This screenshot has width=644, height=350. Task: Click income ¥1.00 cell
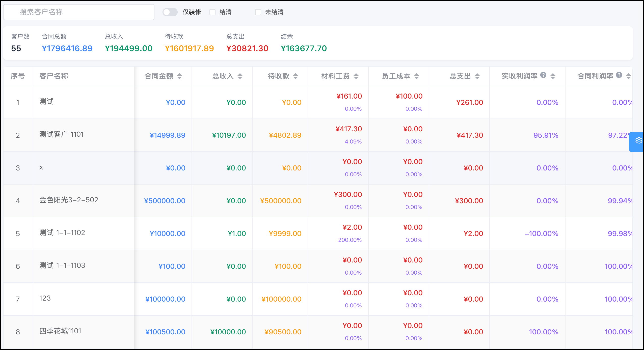coord(237,234)
